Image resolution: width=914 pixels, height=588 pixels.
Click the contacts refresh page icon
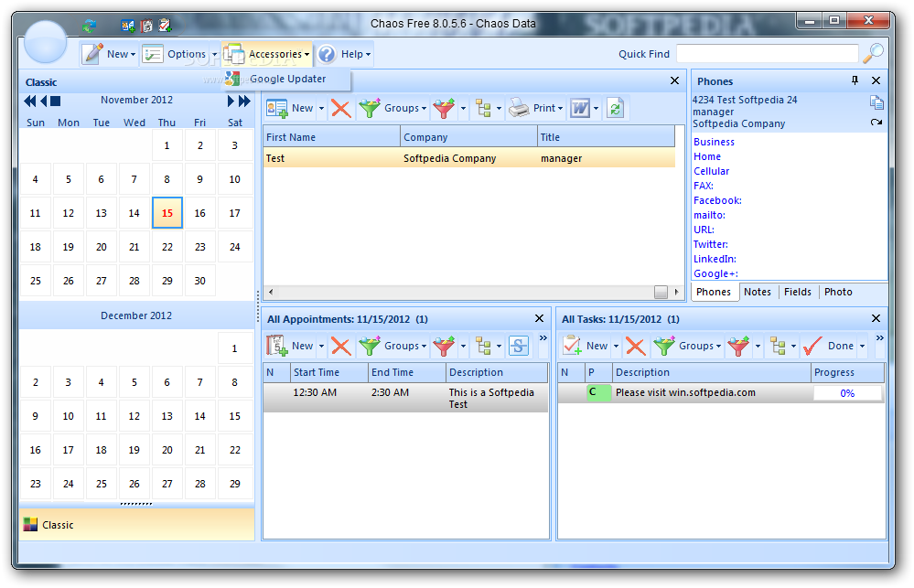tap(616, 109)
